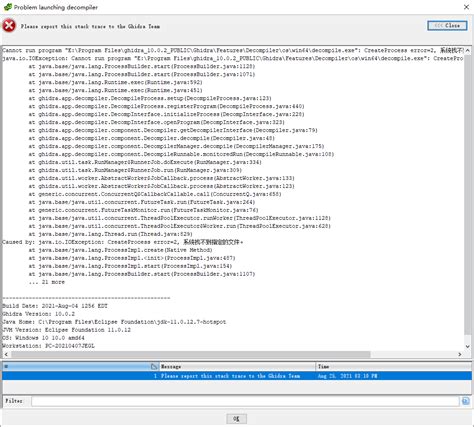Click the 'Runtime.java:592' trace line
This screenshot has height=427, width=474.
click(115, 82)
